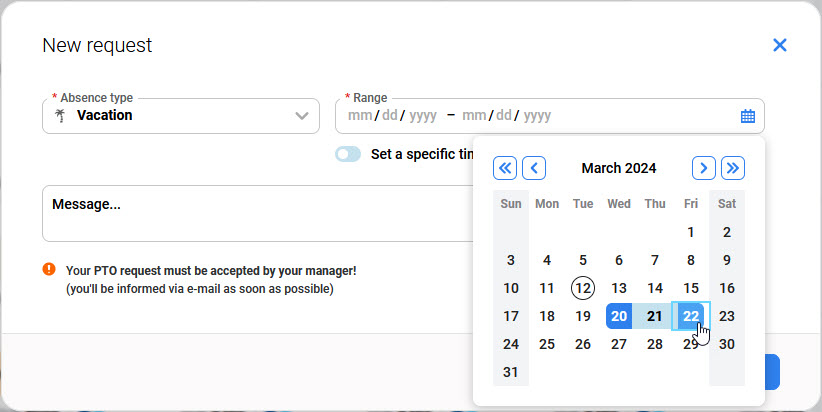Jump to next year with double-right arrow

coord(733,168)
